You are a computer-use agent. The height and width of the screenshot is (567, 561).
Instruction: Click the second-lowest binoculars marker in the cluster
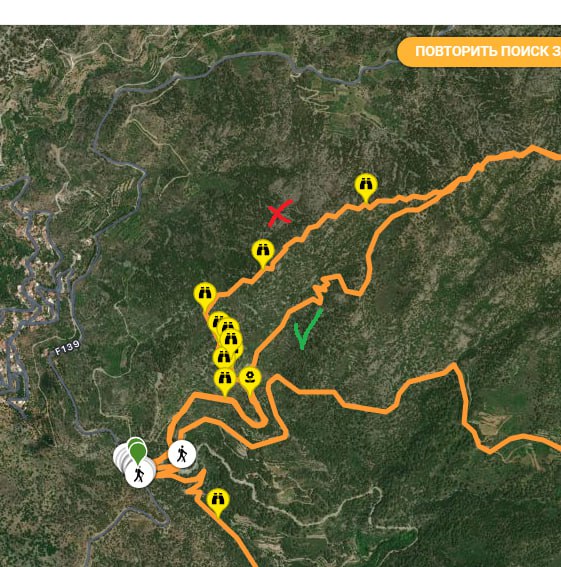pos(223,359)
